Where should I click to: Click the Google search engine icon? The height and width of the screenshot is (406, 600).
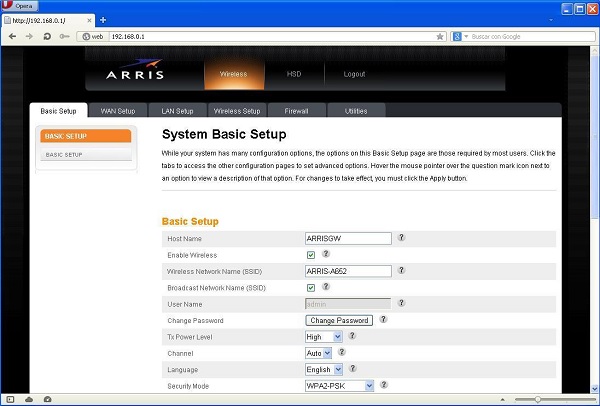457,36
